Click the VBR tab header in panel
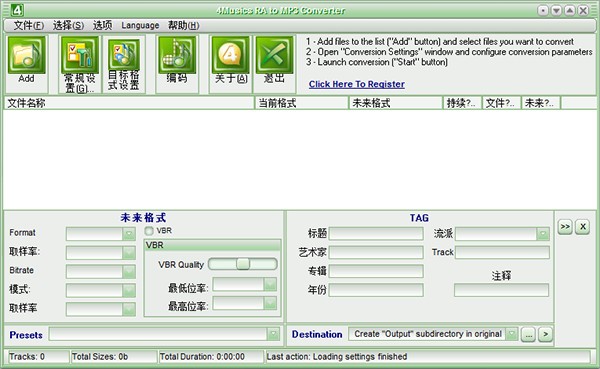 (x=212, y=245)
